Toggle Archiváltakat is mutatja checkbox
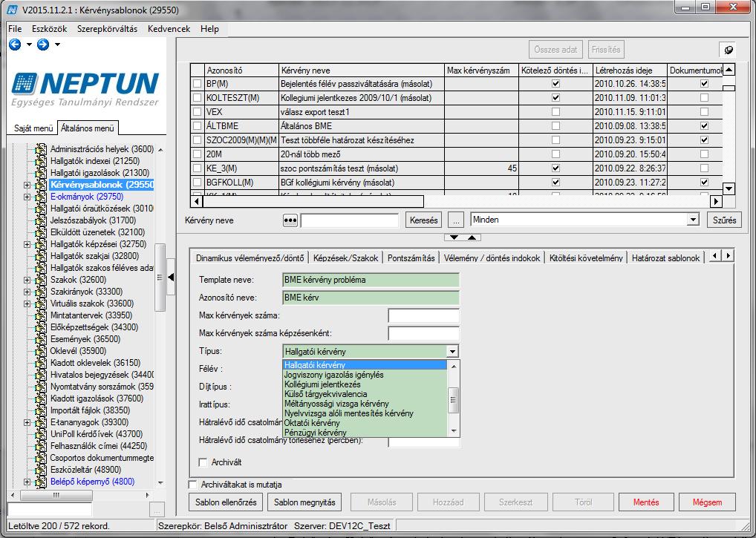This screenshot has height=538, width=756. [193, 485]
